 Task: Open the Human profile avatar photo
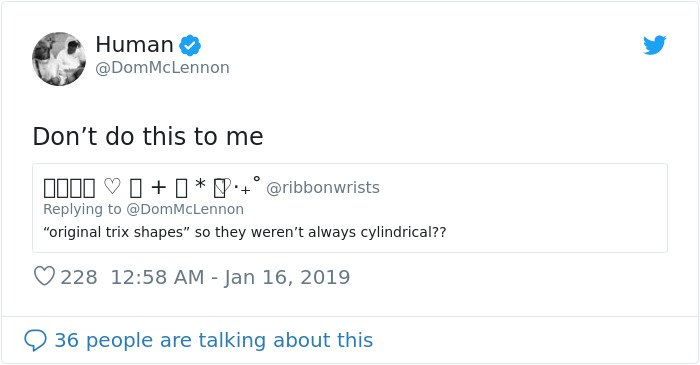[x=59, y=59]
